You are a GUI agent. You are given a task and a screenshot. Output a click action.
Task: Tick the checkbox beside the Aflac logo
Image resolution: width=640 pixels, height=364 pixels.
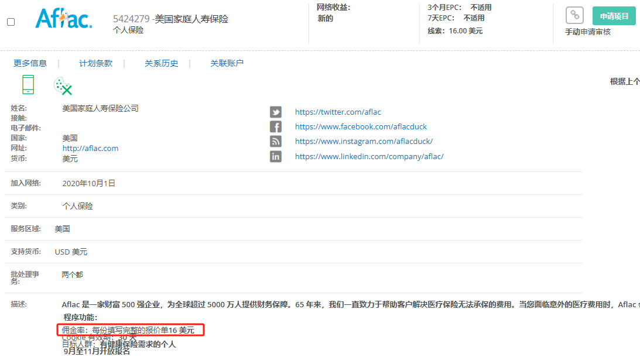pyautogui.click(x=11, y=22)
